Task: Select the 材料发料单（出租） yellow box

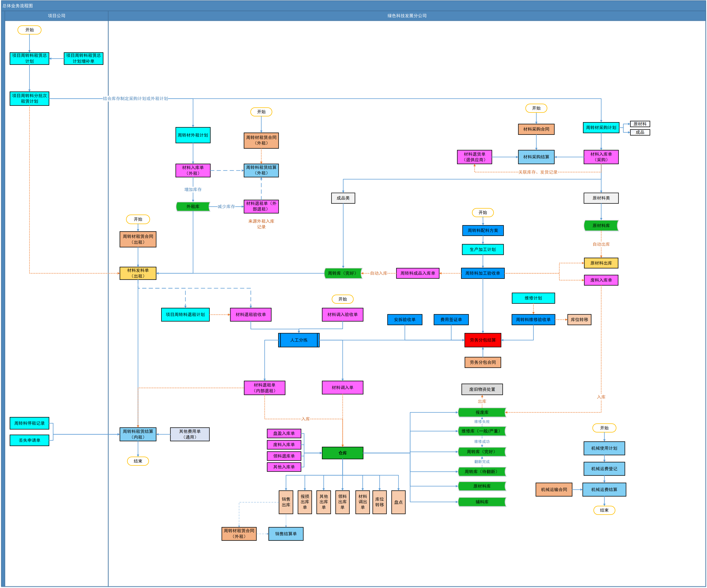Action: click(x=138, y=273)
